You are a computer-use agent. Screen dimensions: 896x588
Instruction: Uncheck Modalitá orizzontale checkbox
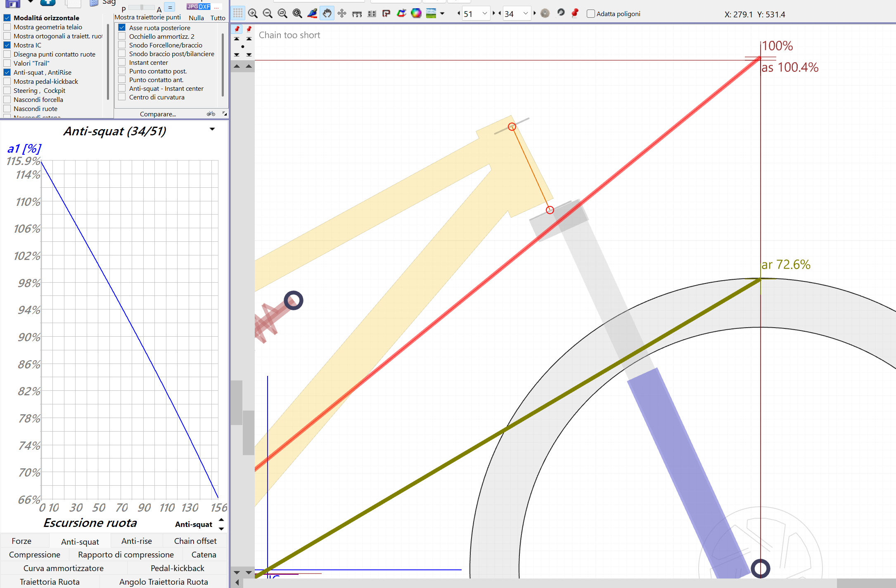7,18
